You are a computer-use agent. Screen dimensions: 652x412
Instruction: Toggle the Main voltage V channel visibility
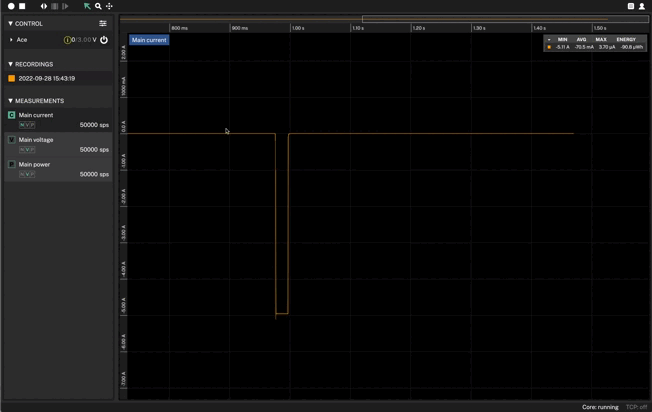12,140
